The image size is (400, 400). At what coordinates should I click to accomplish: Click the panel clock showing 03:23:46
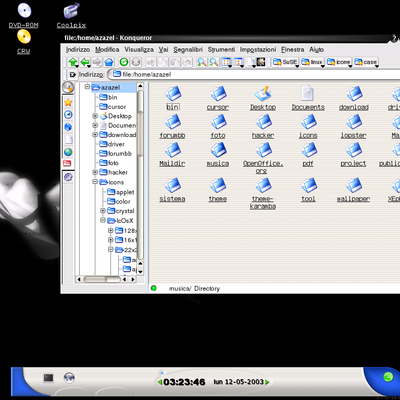point(184,382)
